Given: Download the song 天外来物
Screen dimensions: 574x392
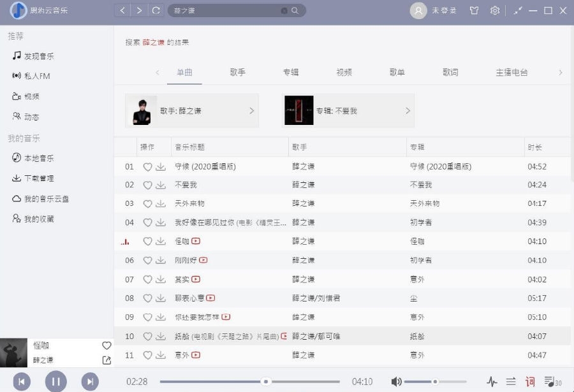Looking at the screenshot, I should pyautogui.click(x=161, y=203).
